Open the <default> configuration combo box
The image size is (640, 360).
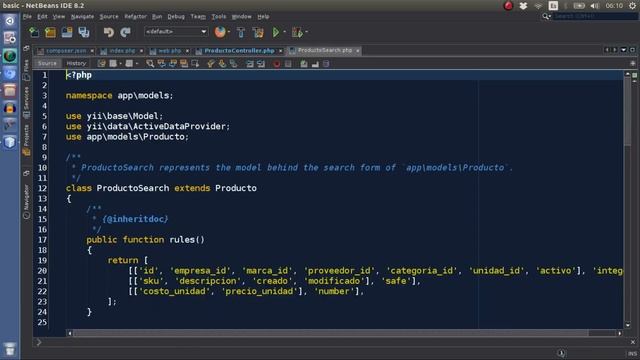coord(176,31)
